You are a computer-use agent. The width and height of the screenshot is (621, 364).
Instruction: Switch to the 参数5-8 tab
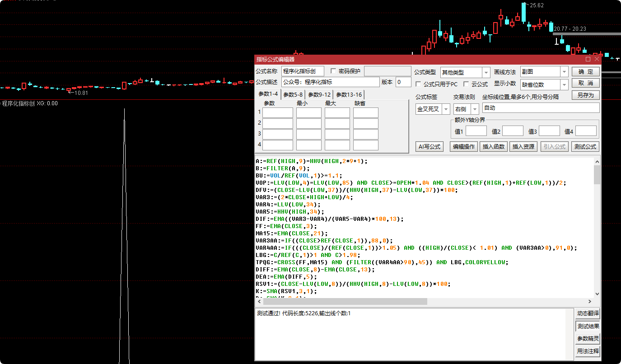pyautogui.click(x=293, y=94)
